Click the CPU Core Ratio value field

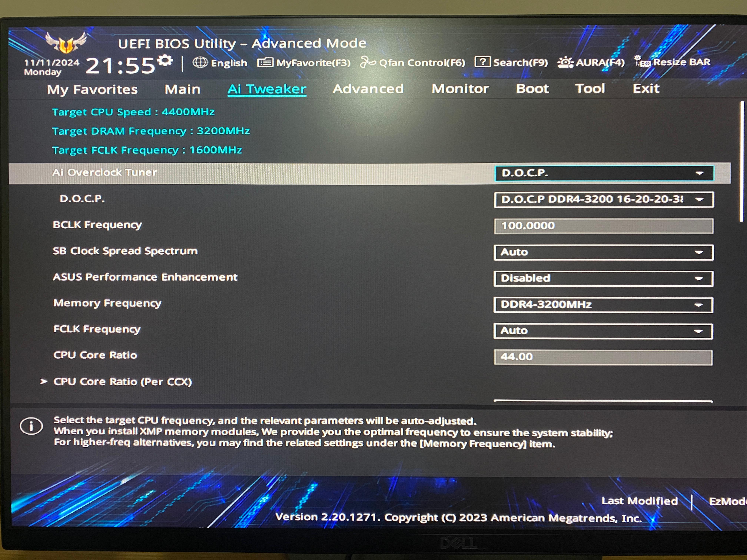coord(603,357)
